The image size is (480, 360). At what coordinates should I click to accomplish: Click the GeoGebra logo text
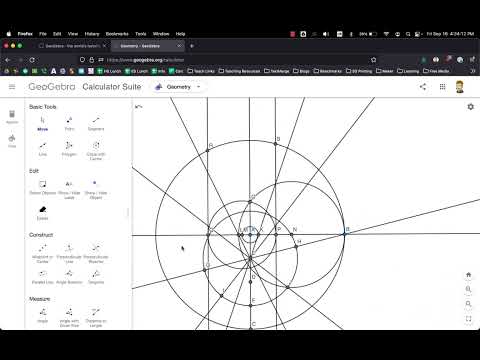tap(52, 87)
